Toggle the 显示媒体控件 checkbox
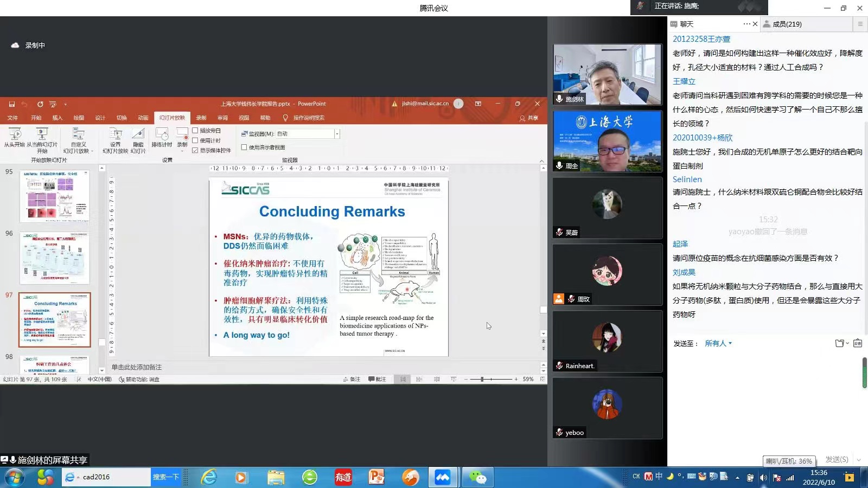The width and height of the screenshot is (868, 488). [195, 151]
